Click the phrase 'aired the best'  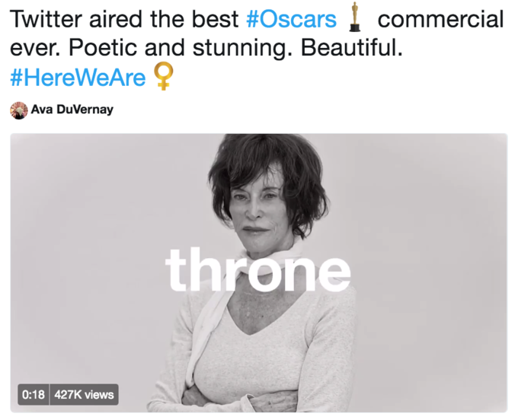[164, 19]
